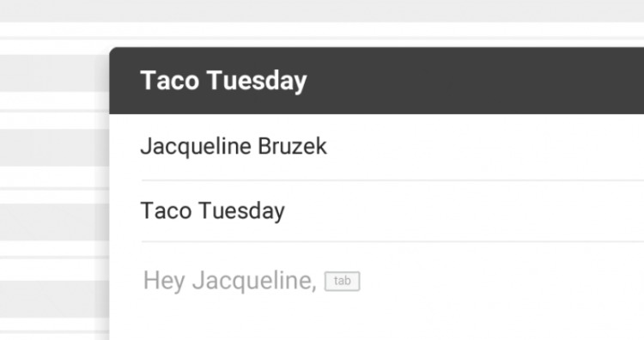644x340 pixels.
Task: Click the word Taco in the dark header
Action: [170, 80]
